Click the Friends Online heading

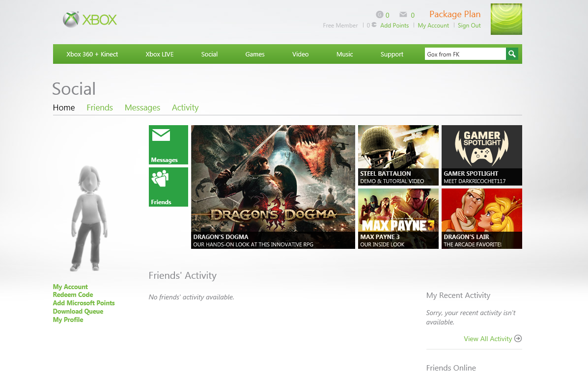point(451,368)
